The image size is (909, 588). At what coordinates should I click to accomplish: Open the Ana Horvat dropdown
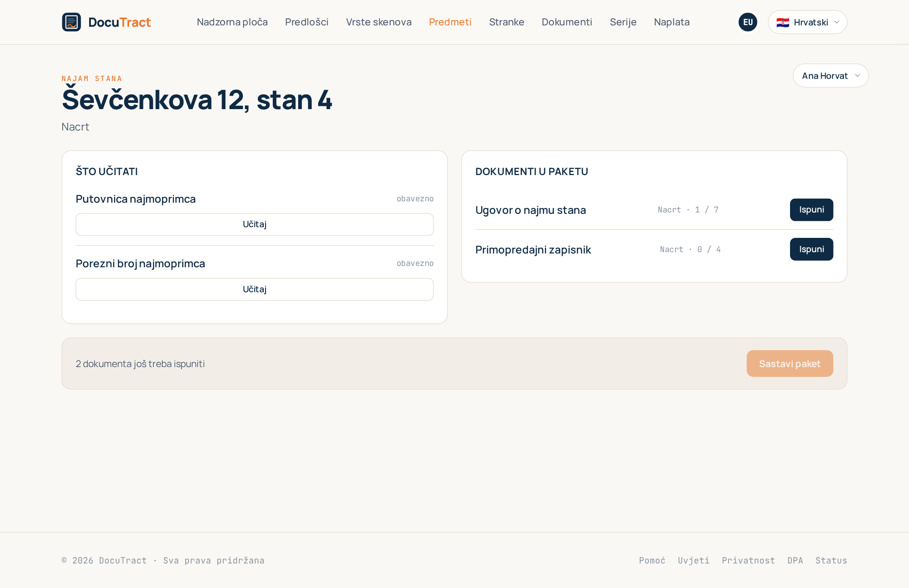coord(831,76)
